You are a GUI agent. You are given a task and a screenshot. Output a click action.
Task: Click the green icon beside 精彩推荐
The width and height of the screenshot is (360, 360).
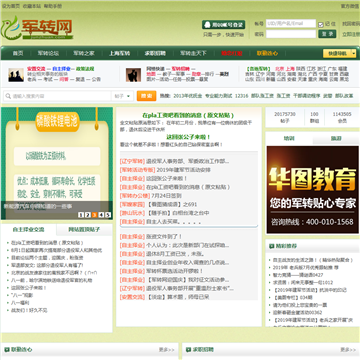click(x=272, y=246)
